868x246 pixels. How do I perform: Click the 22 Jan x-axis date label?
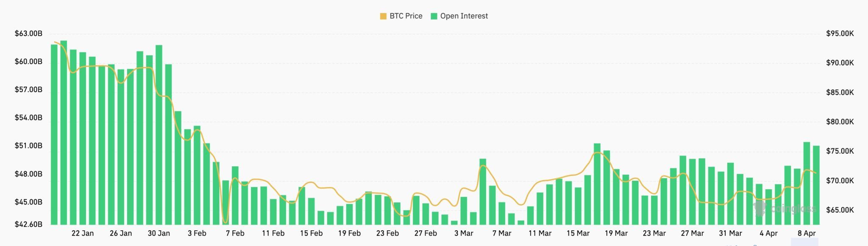click(83, 233)
